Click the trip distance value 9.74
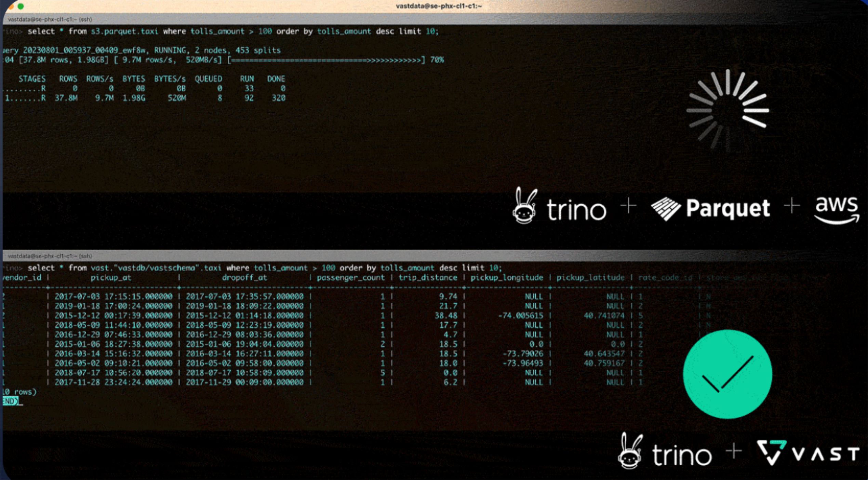Image resolution: width=868 pixels, height=480 pixels. [x=448, y=297]
